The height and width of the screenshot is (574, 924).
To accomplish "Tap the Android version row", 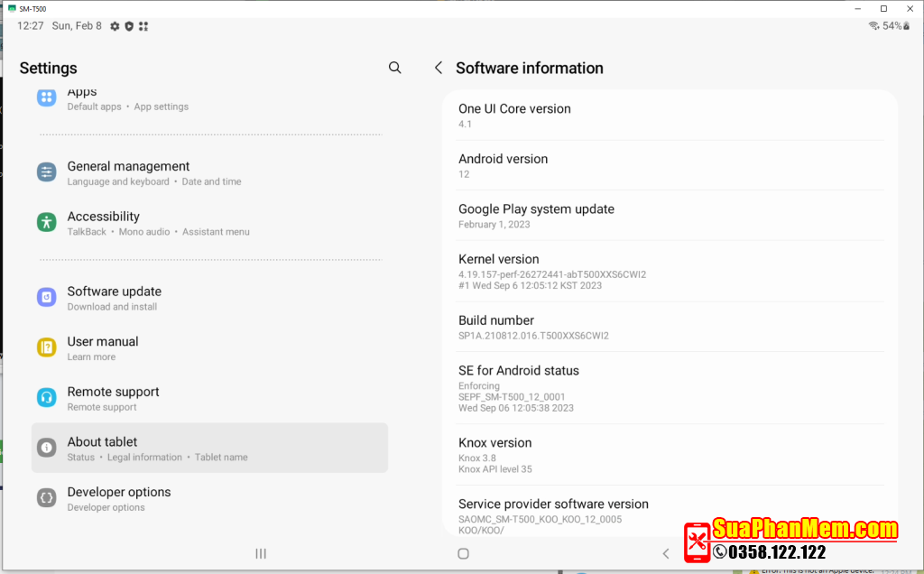I will pos(670,165).
